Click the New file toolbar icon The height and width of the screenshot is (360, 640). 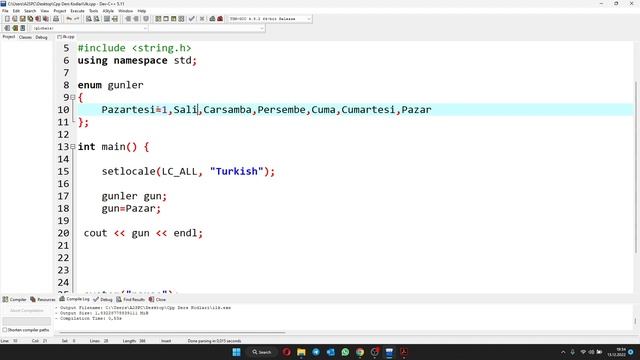pyautogui.click(x=7, y=19)
